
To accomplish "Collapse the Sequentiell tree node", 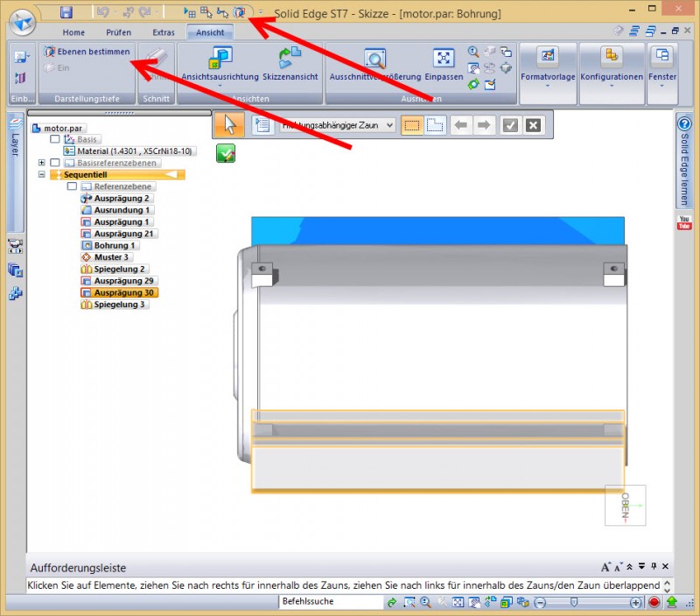I will pyautogui.click(x=41, y=175).
